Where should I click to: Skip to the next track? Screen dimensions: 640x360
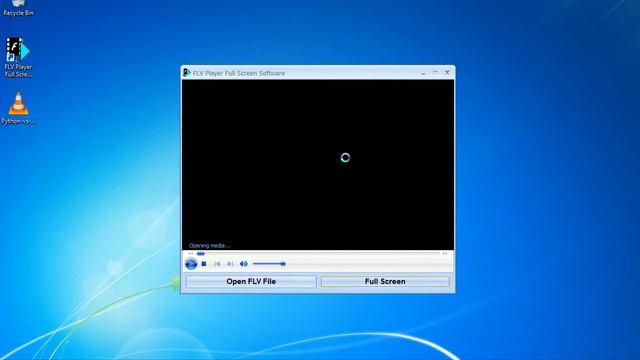click(230, 264)
